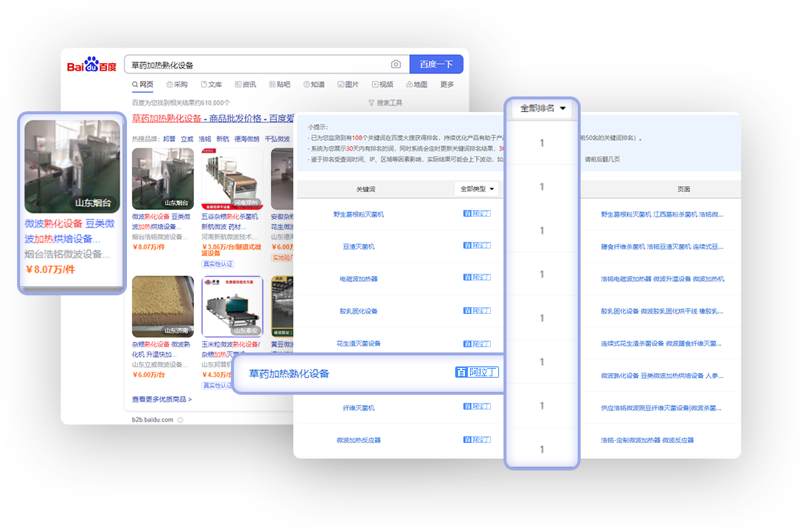Viewport: 802px width, 532px height.
Task: Open keyword 花生渣灭菌设备
Action: tap(359, 344)
